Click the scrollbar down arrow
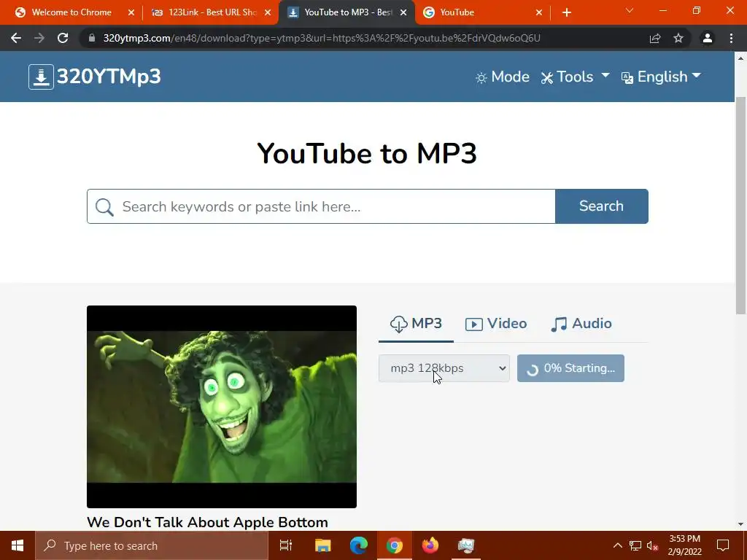The width and height of the screenshot is (747, 560). 740,524
